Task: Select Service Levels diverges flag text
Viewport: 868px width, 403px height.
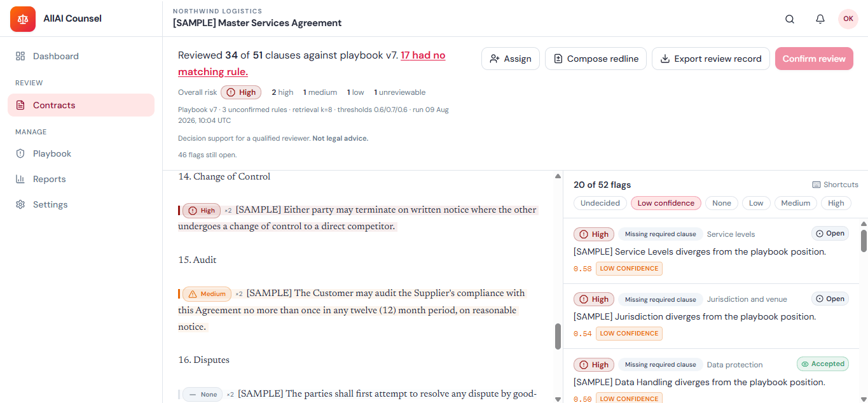Action: click(699, 251)
